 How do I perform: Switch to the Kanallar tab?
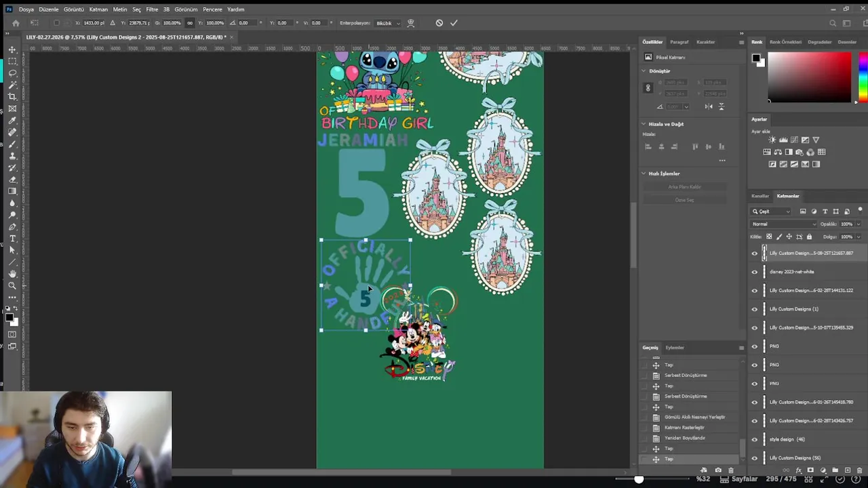(x=760, y=196)
